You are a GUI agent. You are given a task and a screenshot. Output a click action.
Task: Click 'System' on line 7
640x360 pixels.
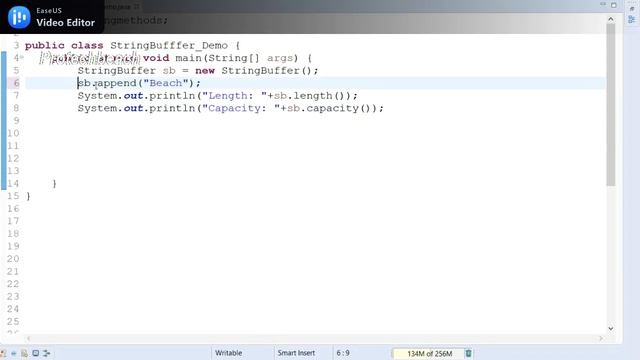click(97, 96)
